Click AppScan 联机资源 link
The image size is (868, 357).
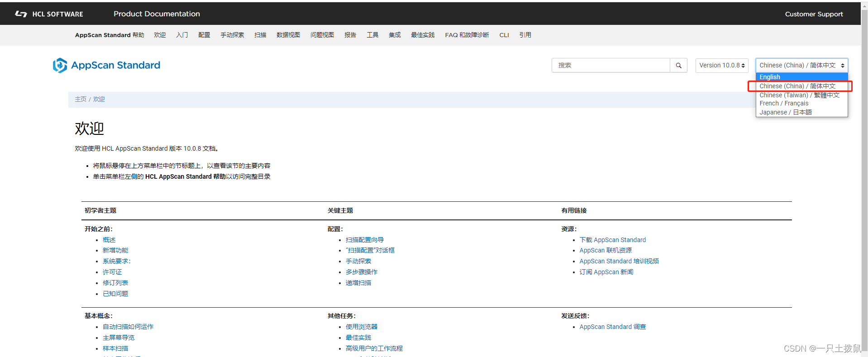(x=606, y=250)
